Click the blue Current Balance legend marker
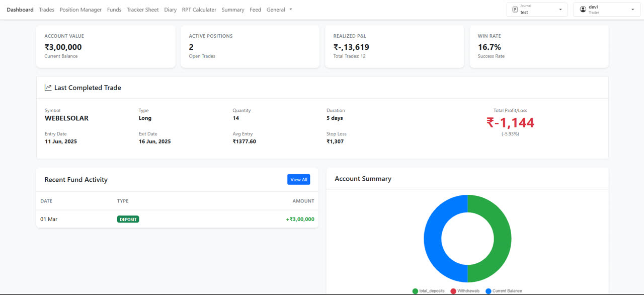Viewport: 644px width, 295px height. 488,290
